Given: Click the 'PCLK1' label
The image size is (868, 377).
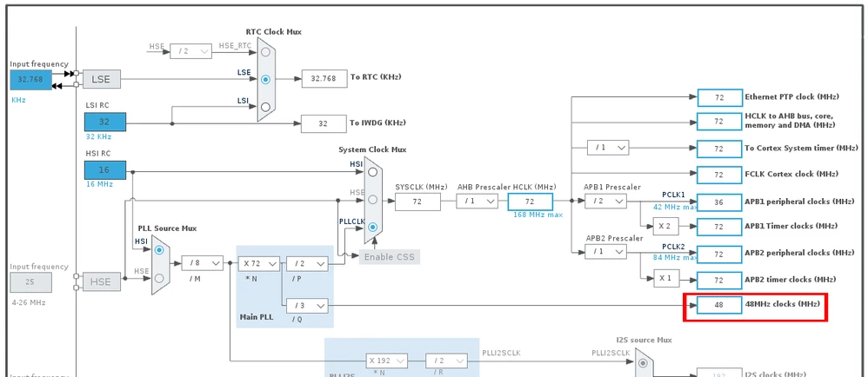Looking at the screenshot, I should (x=673, y=195).
